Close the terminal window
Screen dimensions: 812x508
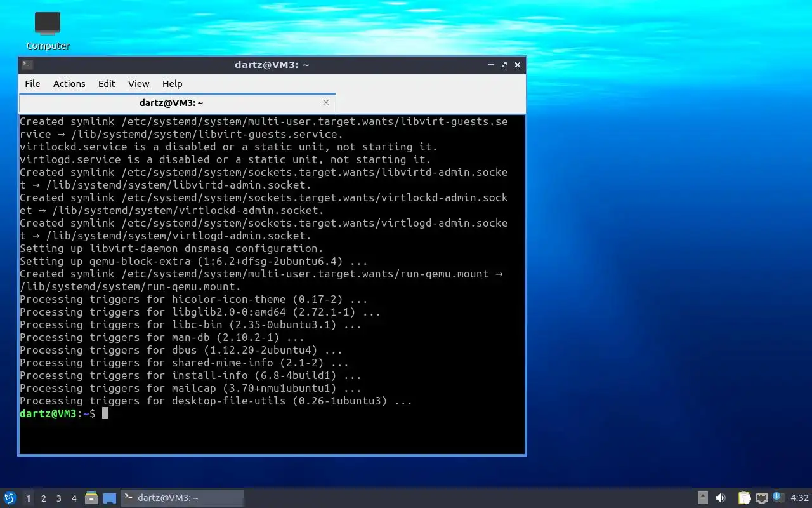click(x=518, y=65)
